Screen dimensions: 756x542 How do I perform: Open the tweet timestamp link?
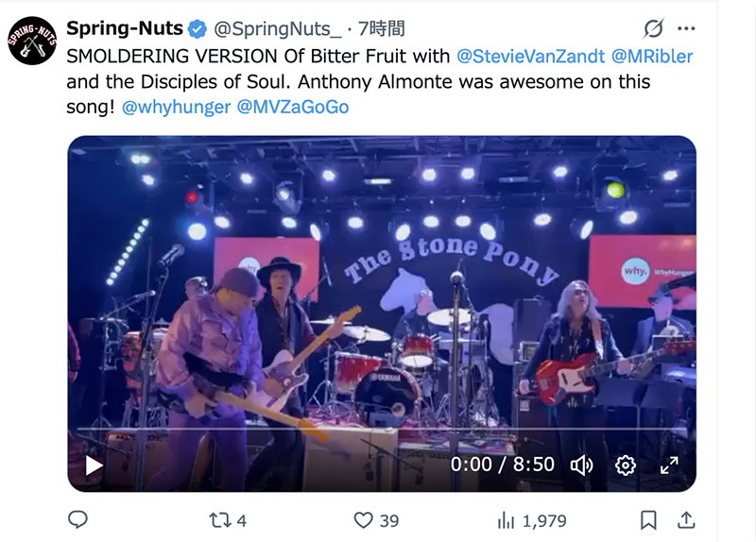pos(381,28)
